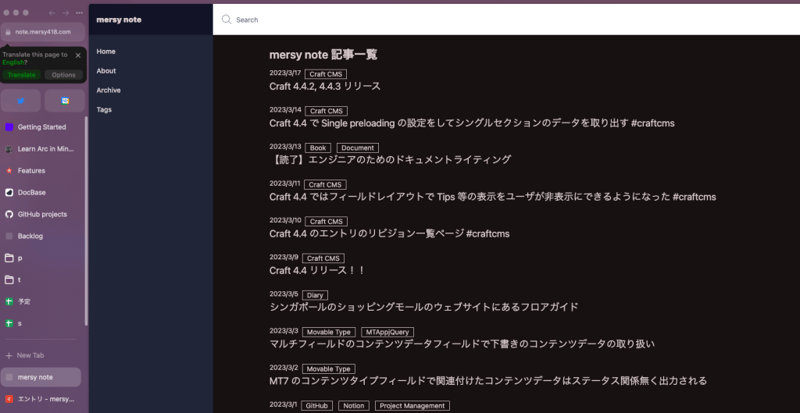Open the シンガポールのショッピングモール article
This screenshot has height=413, width=800.
[424, 307]
